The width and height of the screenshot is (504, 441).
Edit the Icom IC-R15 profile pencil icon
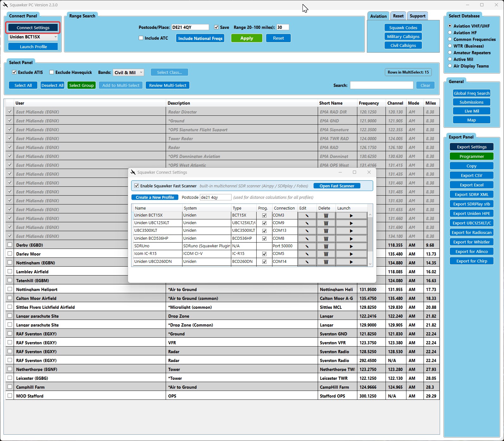tap(307, 254)
